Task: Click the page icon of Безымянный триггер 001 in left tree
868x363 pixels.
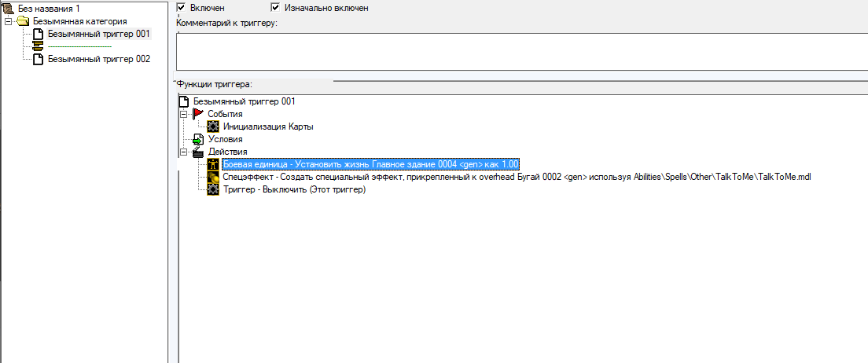Action: click(x=39, y=34)
